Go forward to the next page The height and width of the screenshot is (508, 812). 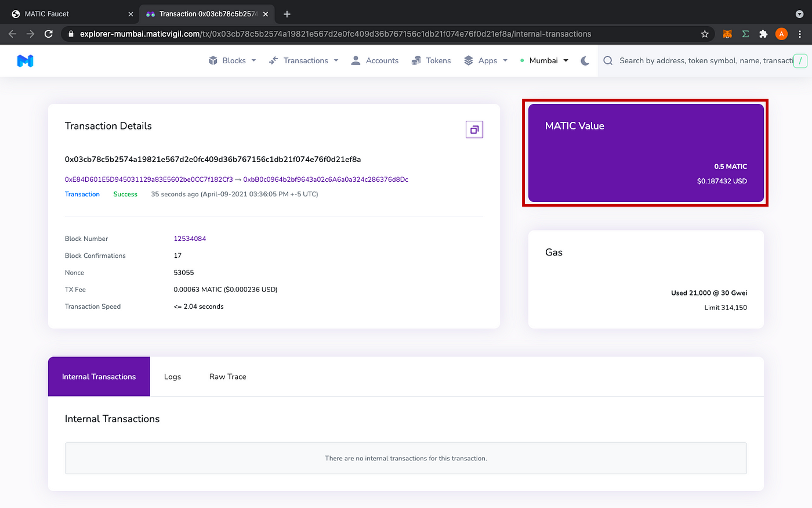[x=31, y=34]
